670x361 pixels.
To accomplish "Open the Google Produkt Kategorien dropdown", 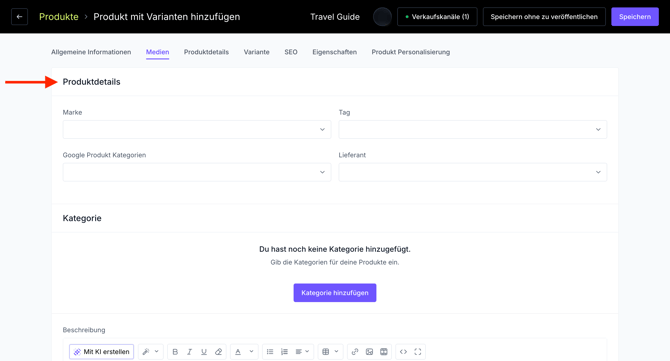I will pos(197,172).
